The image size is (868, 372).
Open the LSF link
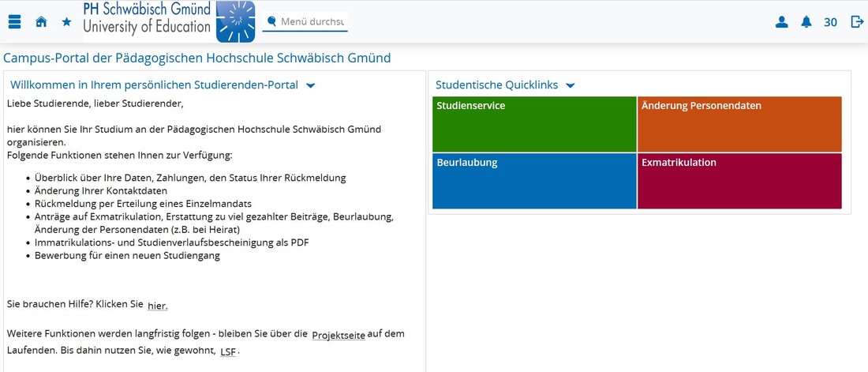228,351
